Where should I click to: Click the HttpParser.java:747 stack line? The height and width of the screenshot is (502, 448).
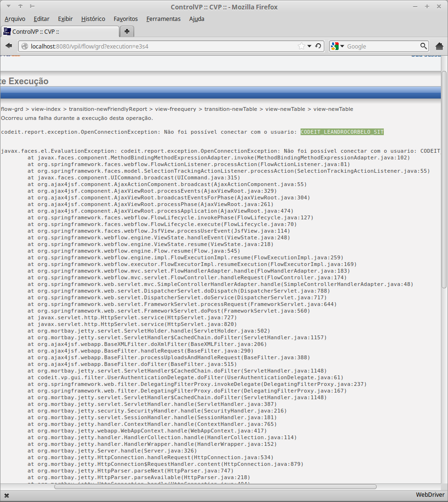point(130,471)
